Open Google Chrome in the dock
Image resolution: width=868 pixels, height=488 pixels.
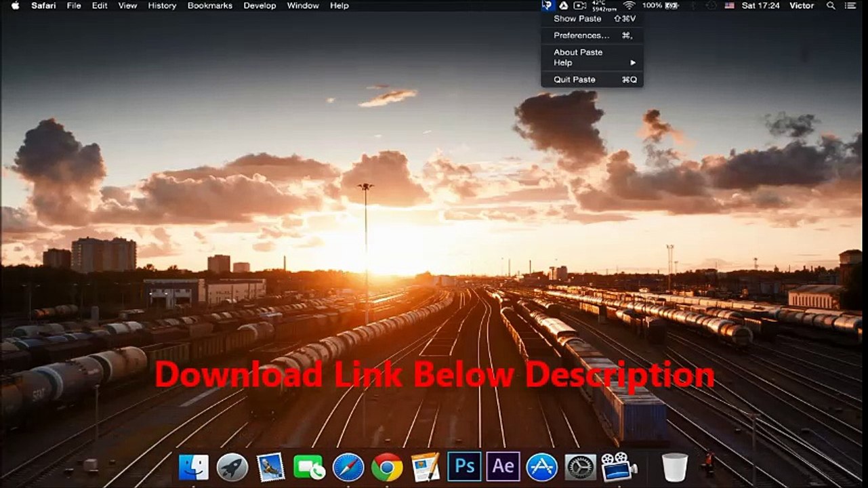tap(387, 467)
